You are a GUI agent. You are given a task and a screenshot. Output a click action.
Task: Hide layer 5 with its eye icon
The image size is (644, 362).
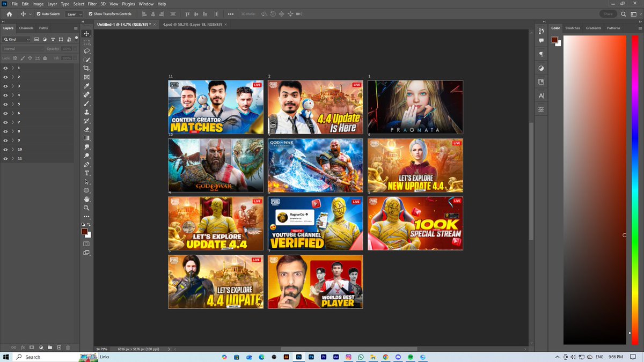(5, 104)
